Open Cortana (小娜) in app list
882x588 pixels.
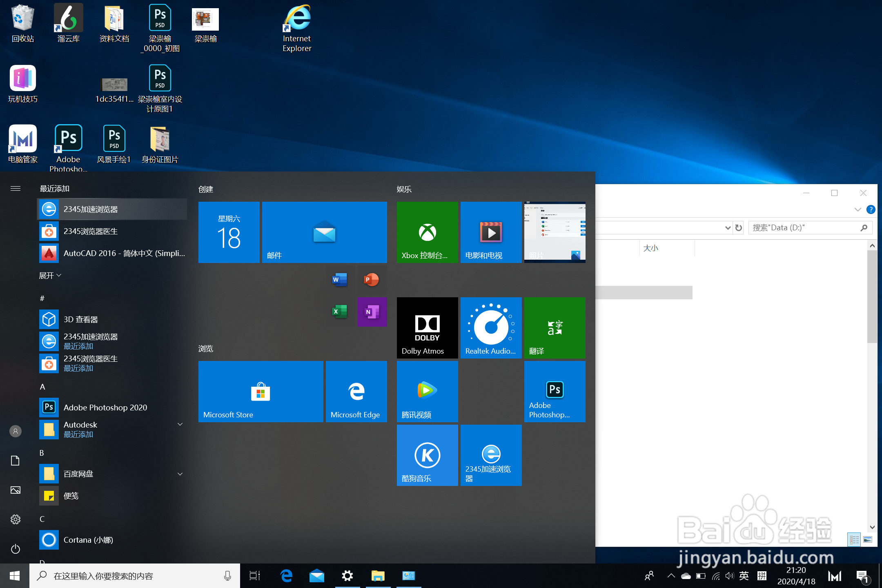[112, 540]
